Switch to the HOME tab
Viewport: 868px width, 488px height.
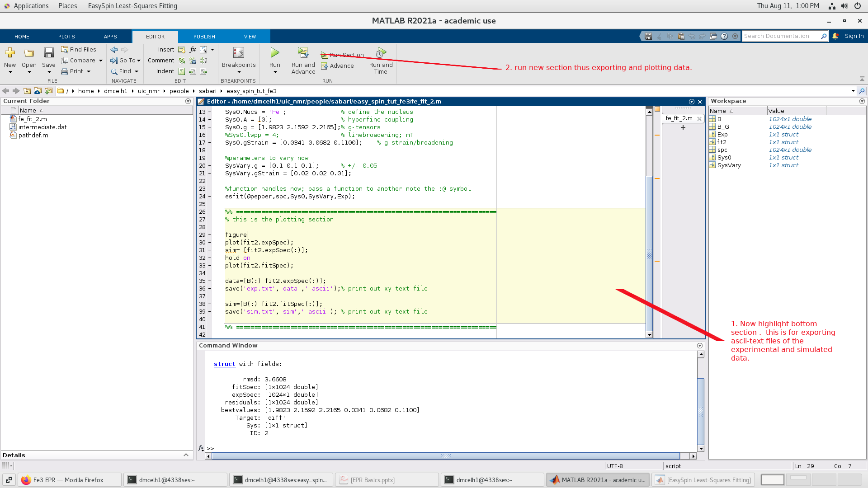[22, 37]
